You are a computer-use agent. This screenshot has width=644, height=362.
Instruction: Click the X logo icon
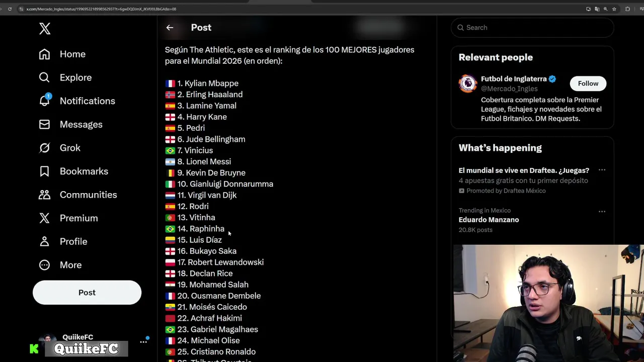[45, 29]
